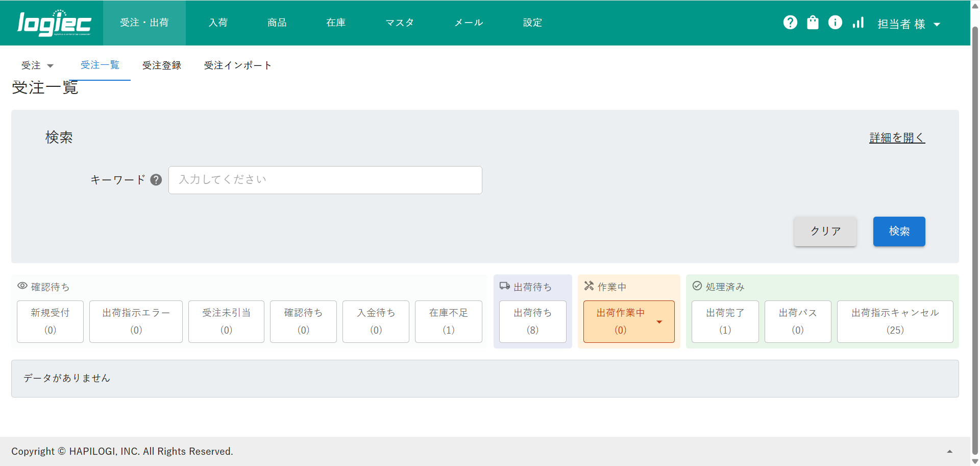Toggle the 新規受付 status filter
This screenshot has height=466, width=980.
tap(50, 321)
